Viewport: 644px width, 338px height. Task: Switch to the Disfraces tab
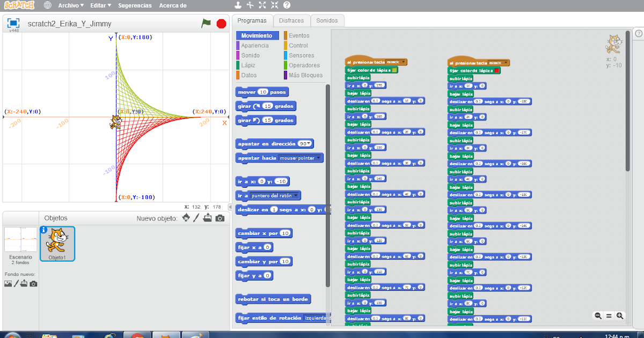point(291,20)
